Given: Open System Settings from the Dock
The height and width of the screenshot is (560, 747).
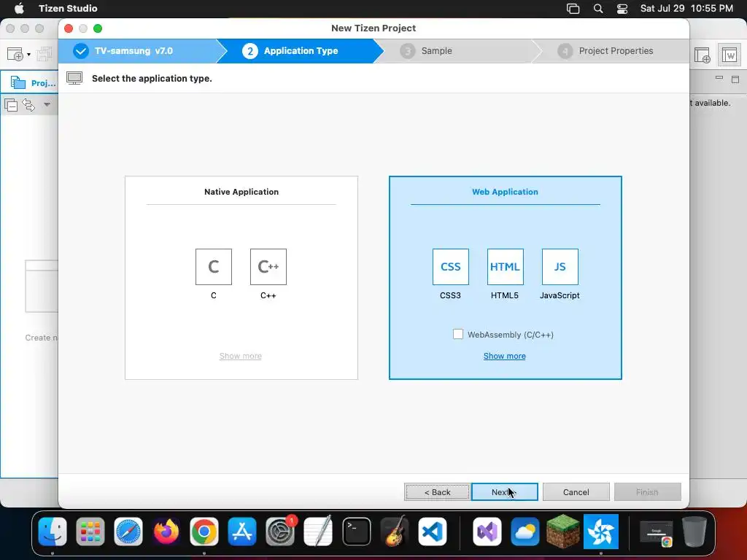Looking at the screenshot, I should point(280,532).
